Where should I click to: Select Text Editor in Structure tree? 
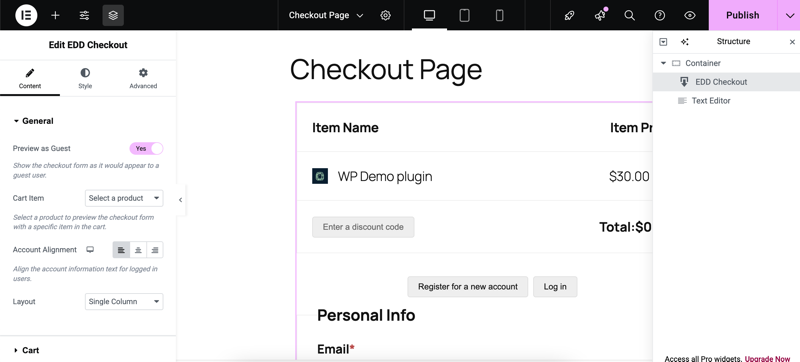point(727,100)
